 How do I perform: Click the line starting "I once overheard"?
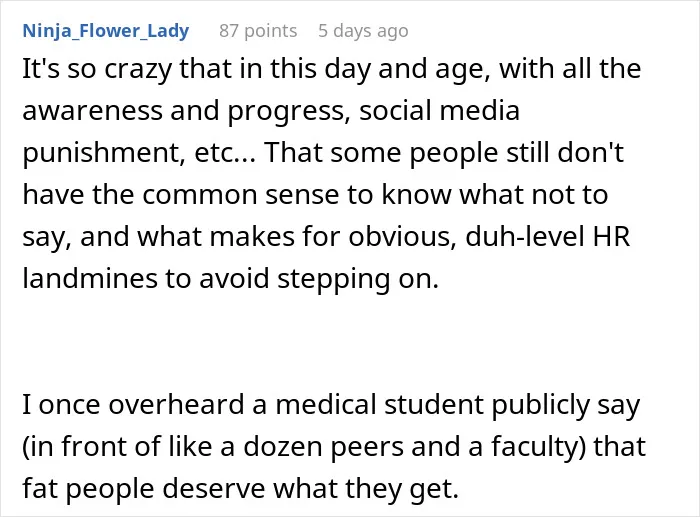coord(331,405)
